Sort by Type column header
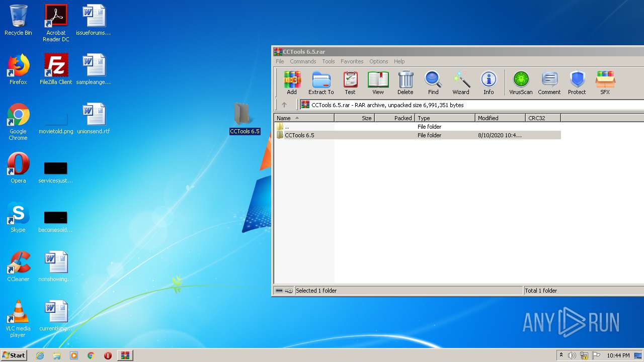Image resolution: width=644 pixels, height=362 pixels. click(445, 118)
